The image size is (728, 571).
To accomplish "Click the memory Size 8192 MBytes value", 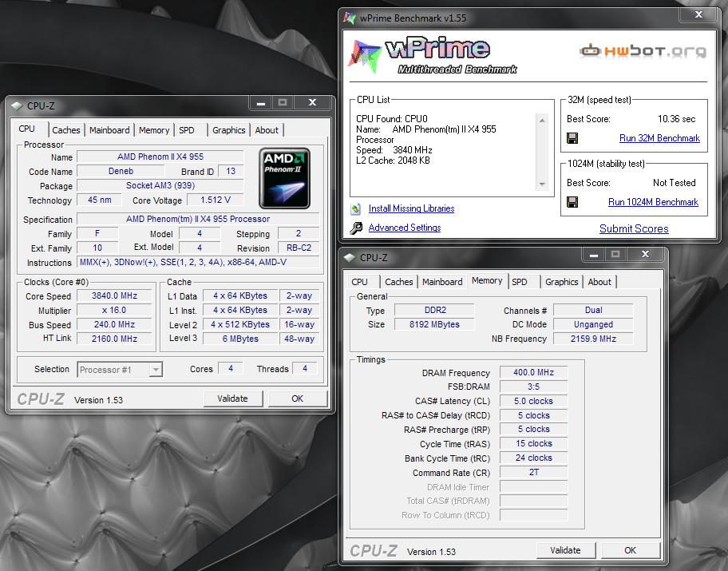I will point(434,325).
